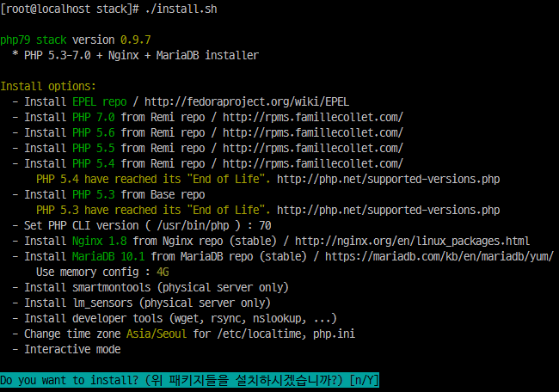The image size is (559, 392).
Task: Click the green Nginx 1.8 text
Action: (x=100, y=242)
